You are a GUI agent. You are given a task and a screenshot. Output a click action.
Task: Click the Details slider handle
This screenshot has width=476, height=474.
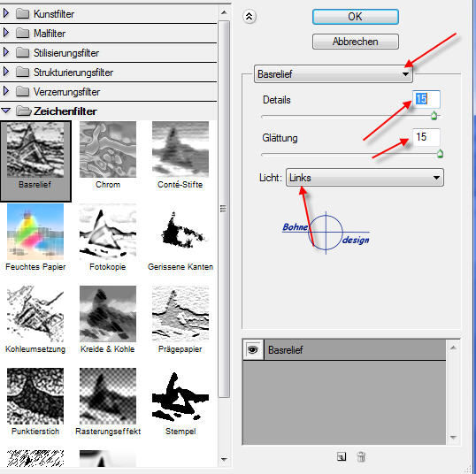pos(434,116)
